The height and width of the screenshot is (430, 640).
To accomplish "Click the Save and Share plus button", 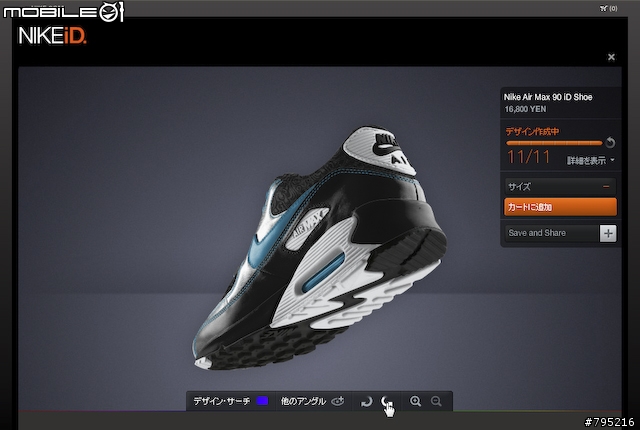I will click(608, 233).
